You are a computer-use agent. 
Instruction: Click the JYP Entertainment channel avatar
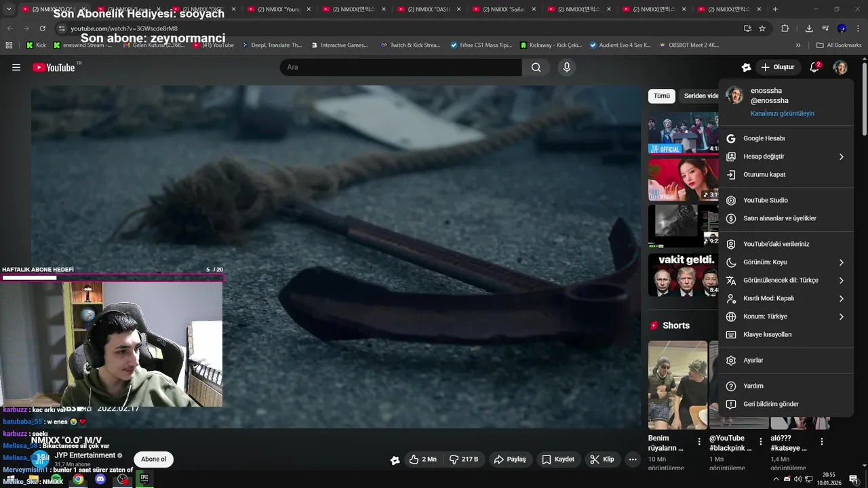click(41, 459)
